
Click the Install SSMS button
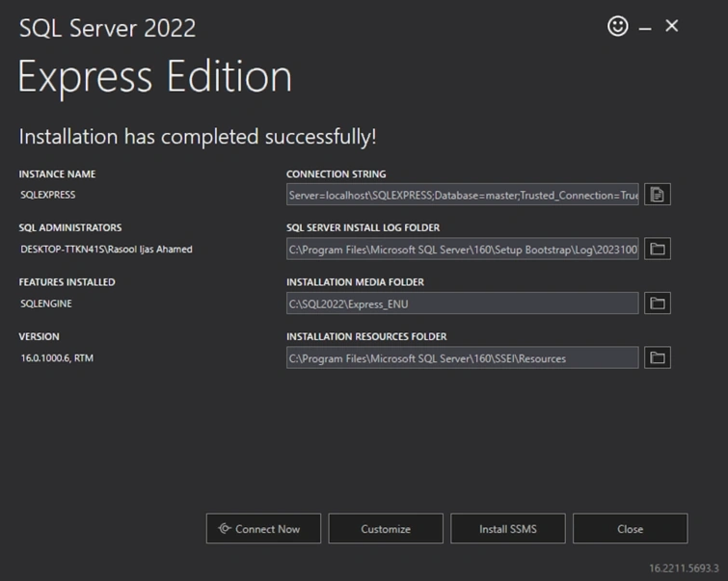click(x=508, y=529)
